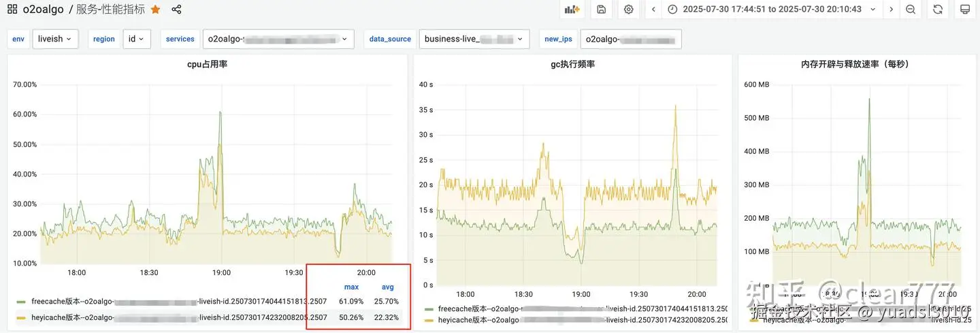Save the dashboard

coord(601,10)
